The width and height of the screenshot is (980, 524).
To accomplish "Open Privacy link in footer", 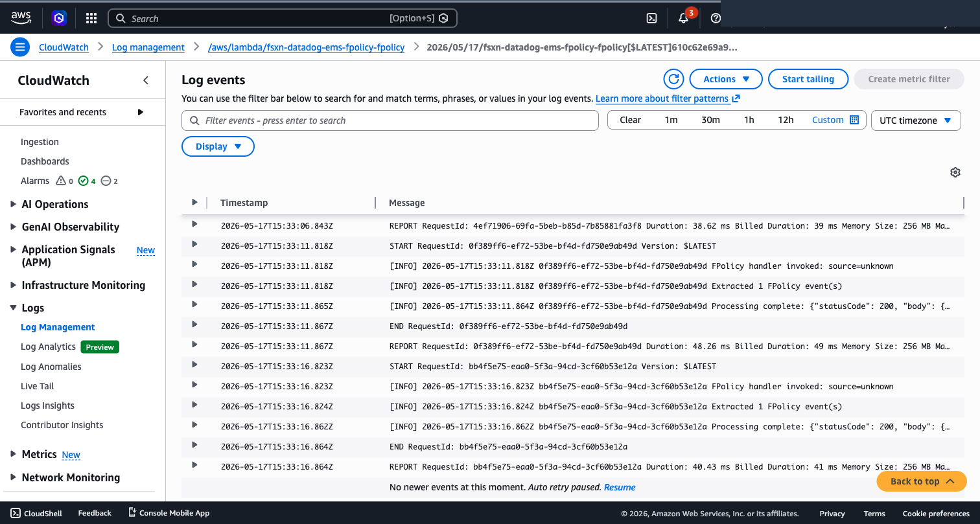I will 832,514.
